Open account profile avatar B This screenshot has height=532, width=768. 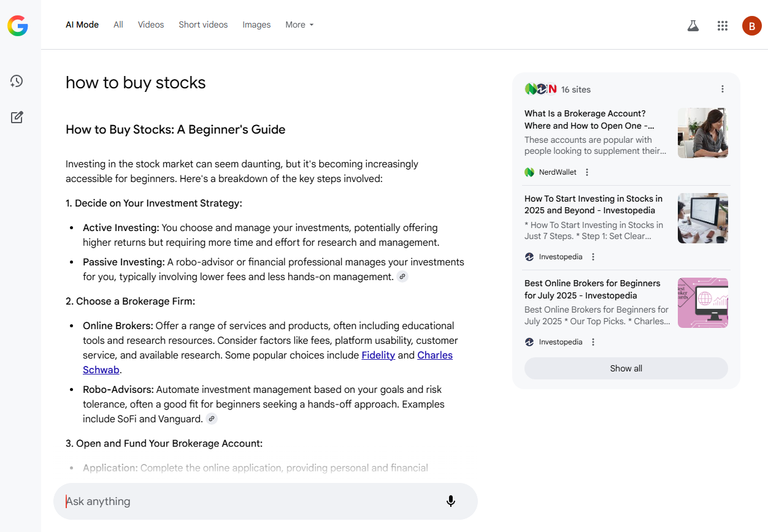click(751, 25)
